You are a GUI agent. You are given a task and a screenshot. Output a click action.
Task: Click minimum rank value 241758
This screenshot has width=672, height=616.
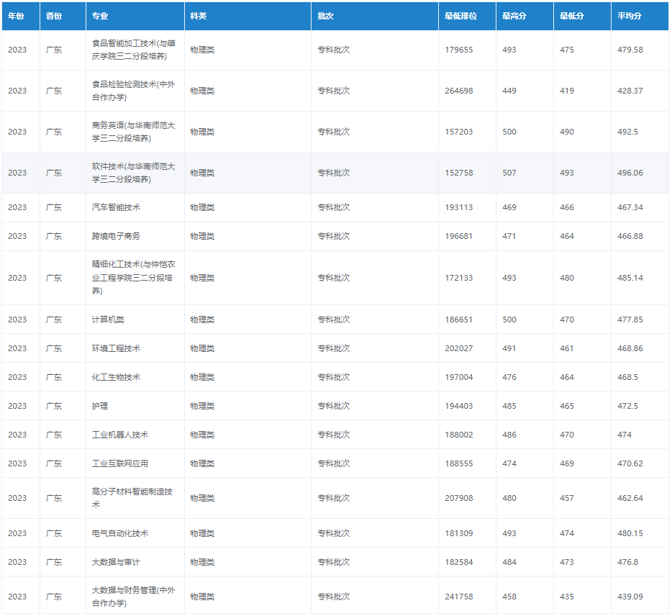[x=458, y=597]
